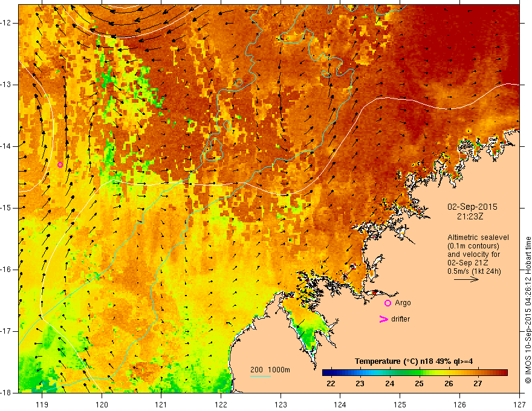
Task: Click the 22 value on the temperature scale
Action: pos(331,384)
